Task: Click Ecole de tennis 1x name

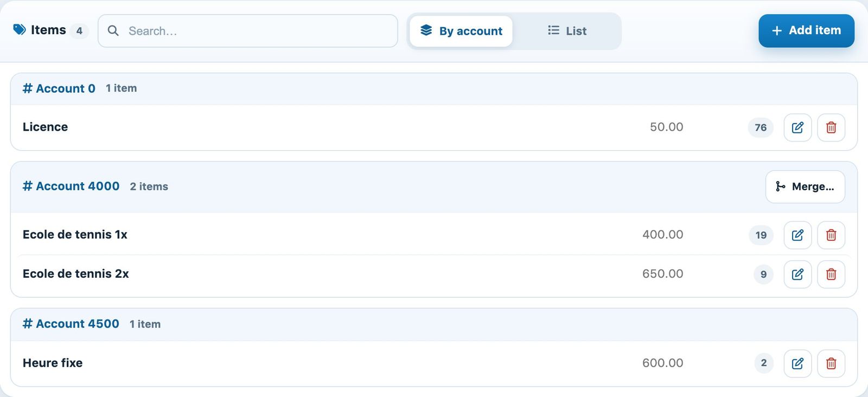Action: [x=75, y=234]
